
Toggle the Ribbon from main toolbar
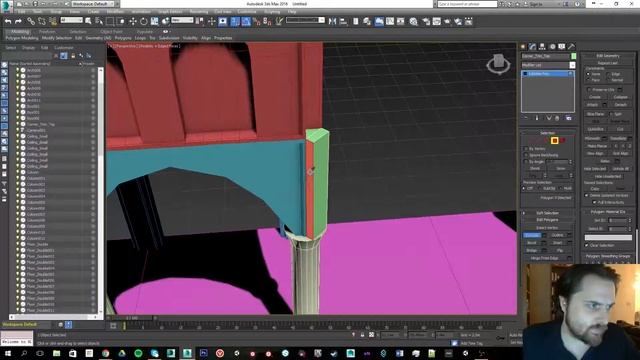(379, 21)
